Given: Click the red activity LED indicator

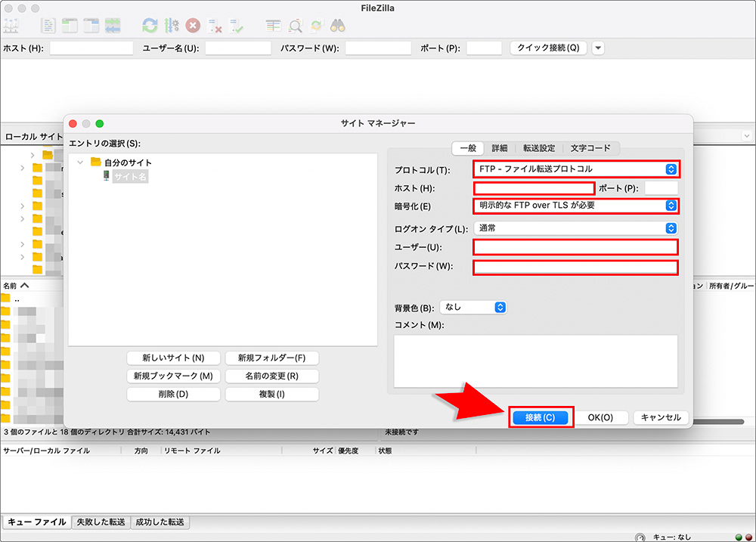Looking at the screenshot, I should 748,537.
